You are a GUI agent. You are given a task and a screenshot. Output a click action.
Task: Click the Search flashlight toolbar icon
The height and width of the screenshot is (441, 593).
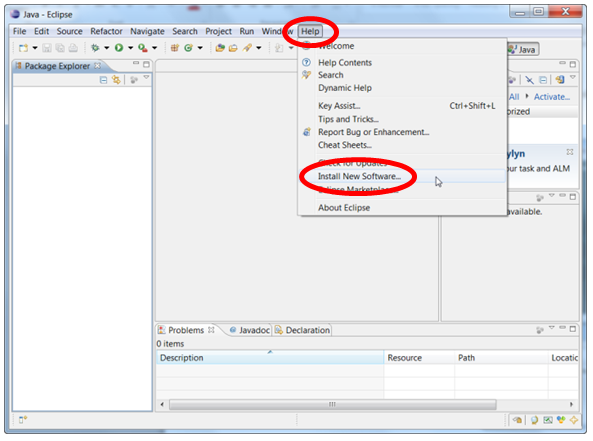tap(247, 48)
